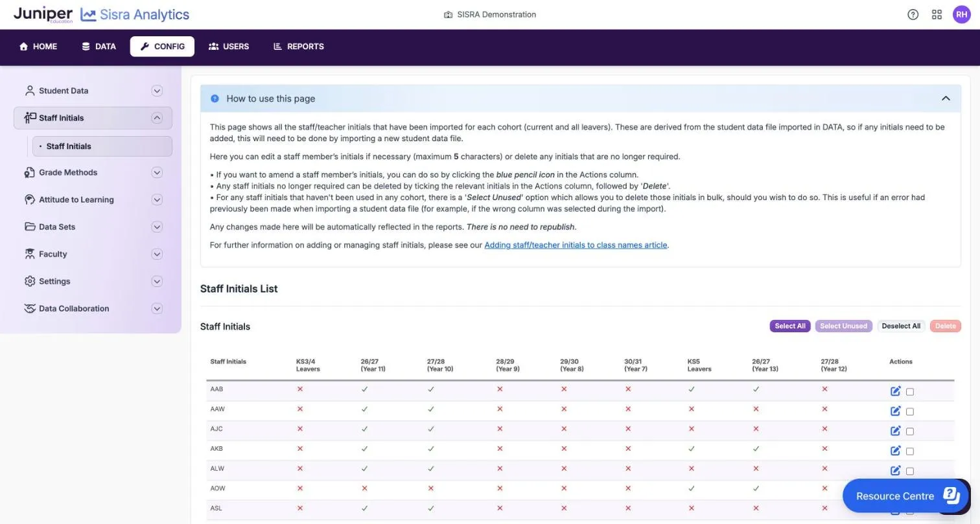Click the pencil edit icon for AAB

[x=895, y=391]
